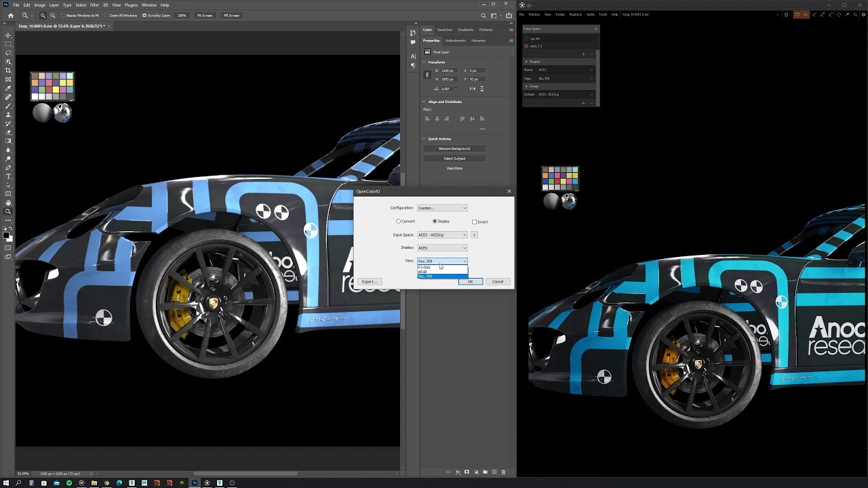Select the Lasso tool

(8, 53)
